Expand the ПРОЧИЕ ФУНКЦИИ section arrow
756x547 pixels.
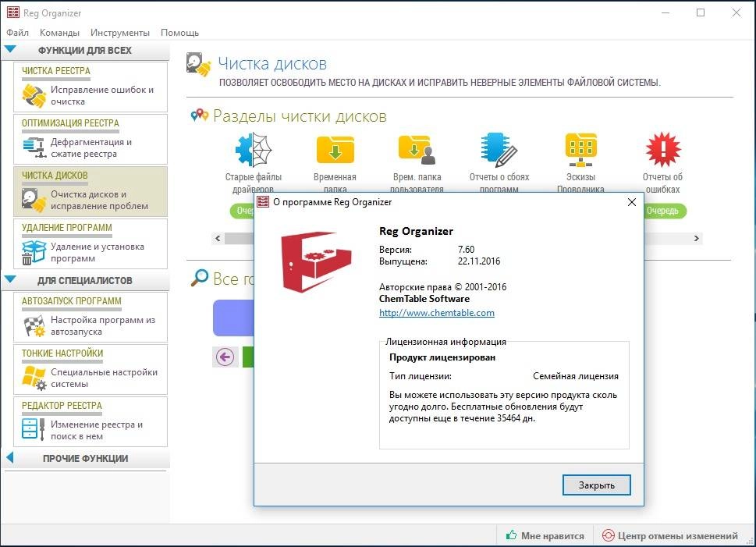pos(9,457)
